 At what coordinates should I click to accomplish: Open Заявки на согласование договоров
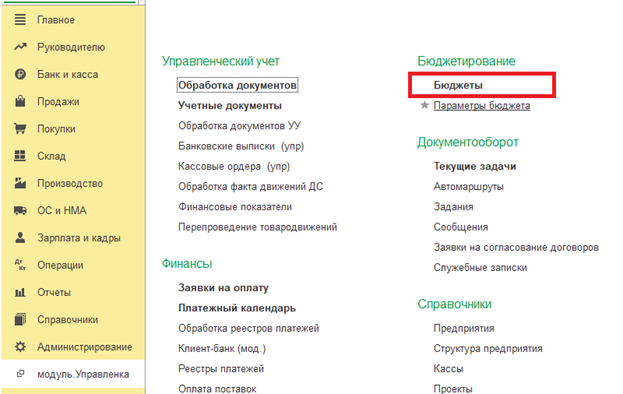(516, 247)
